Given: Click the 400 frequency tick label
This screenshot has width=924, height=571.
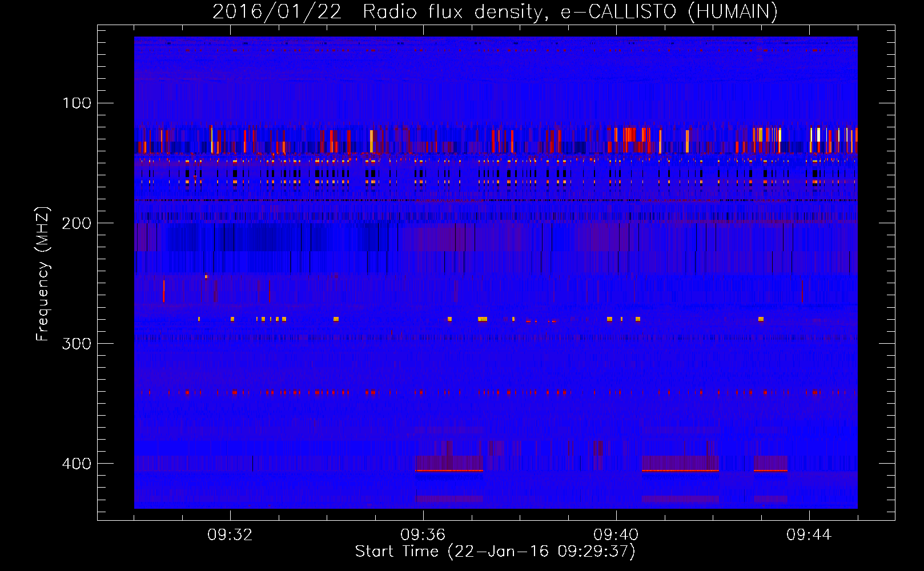Looking at the screenshot, I should point(77,464).
